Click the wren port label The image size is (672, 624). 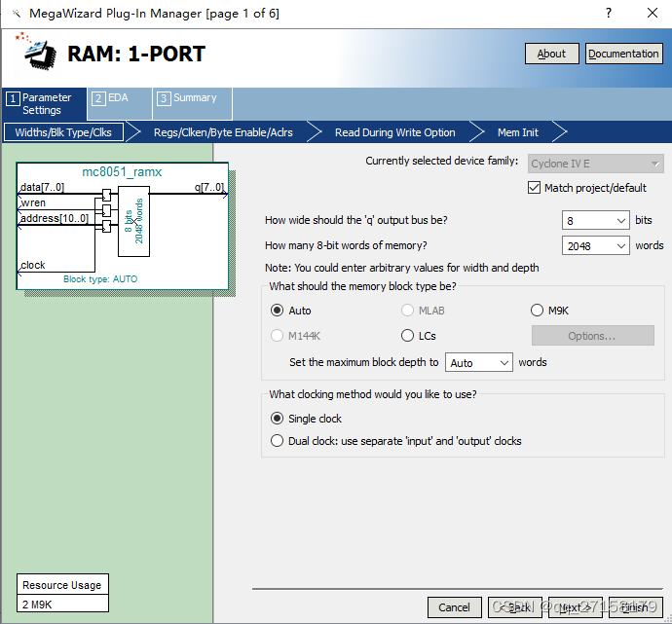(33, 202)
